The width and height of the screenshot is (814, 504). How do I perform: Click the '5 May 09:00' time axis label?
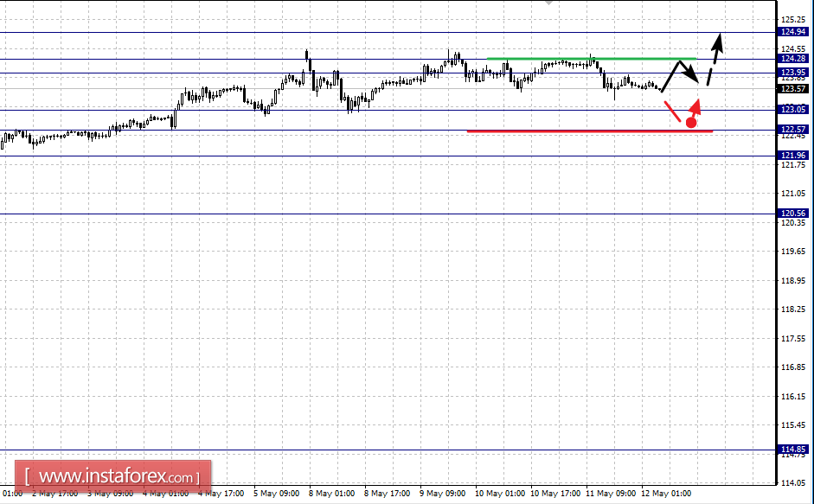tap(276, 494)
